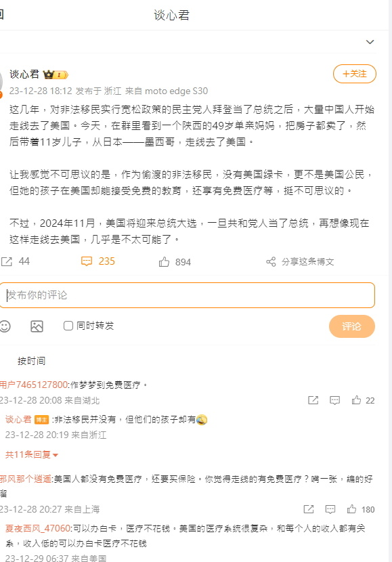The width and height of the screenshot is (392, 562).
Task: Toggle the 同时转发 checkbox
Action: coord(68,326)
